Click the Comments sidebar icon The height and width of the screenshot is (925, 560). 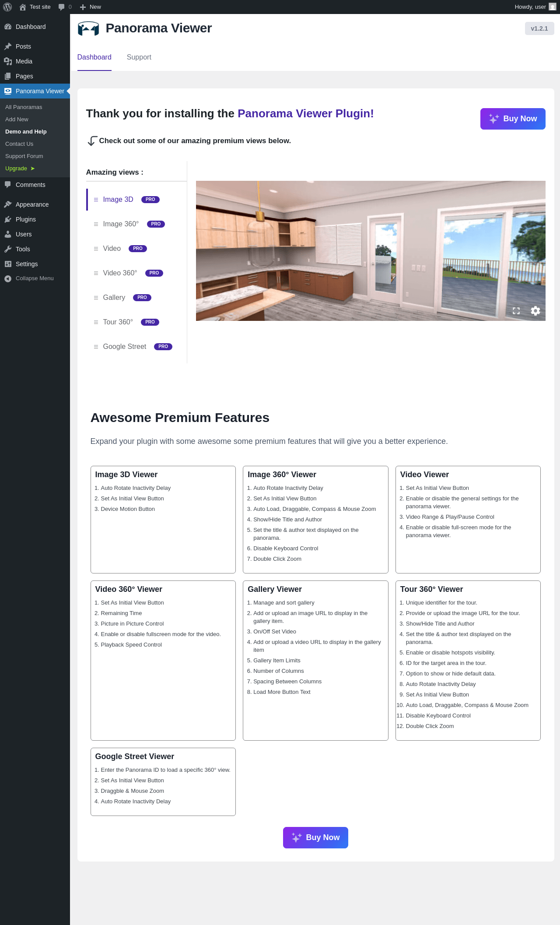click(x=8, y=185)
